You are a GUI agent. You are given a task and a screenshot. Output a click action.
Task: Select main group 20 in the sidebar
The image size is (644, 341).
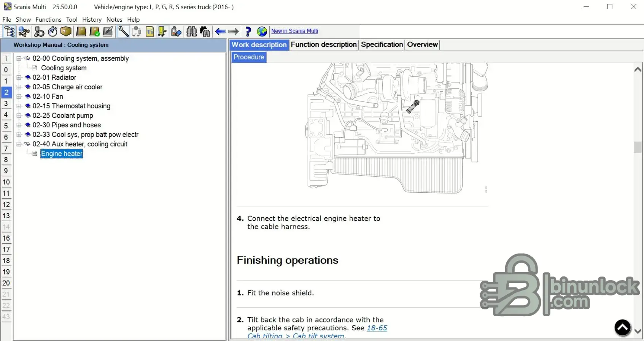click(x=6, y=283)
